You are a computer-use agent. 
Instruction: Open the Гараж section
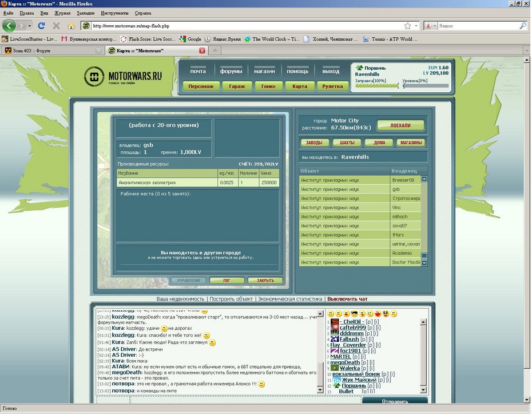[x=237, y=86]
